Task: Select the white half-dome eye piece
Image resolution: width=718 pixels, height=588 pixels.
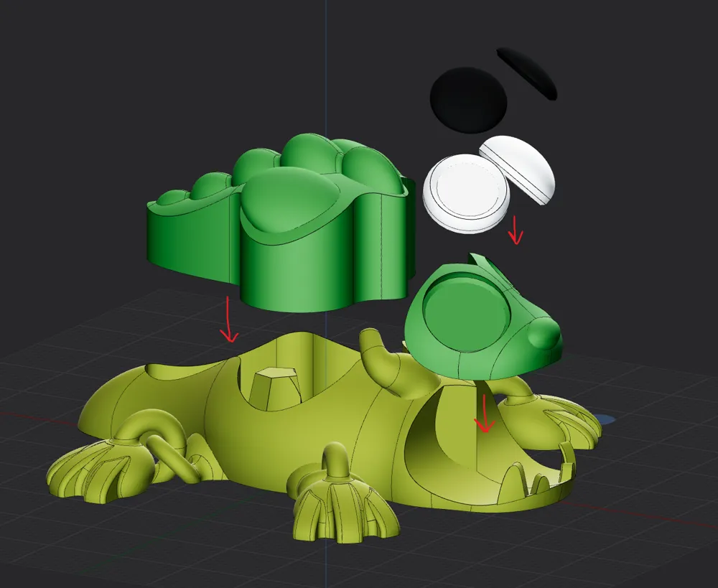Action: tap(518, 169)
